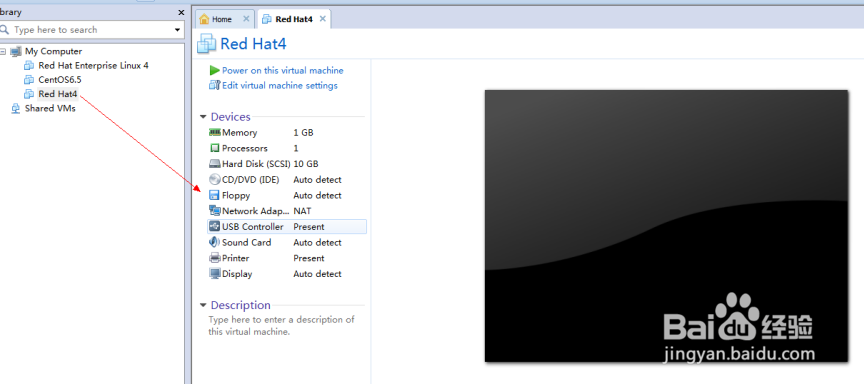This screenshot has height=384, width=864.
Task: Click the Shared VMs icon
Action: pos(16,109)
